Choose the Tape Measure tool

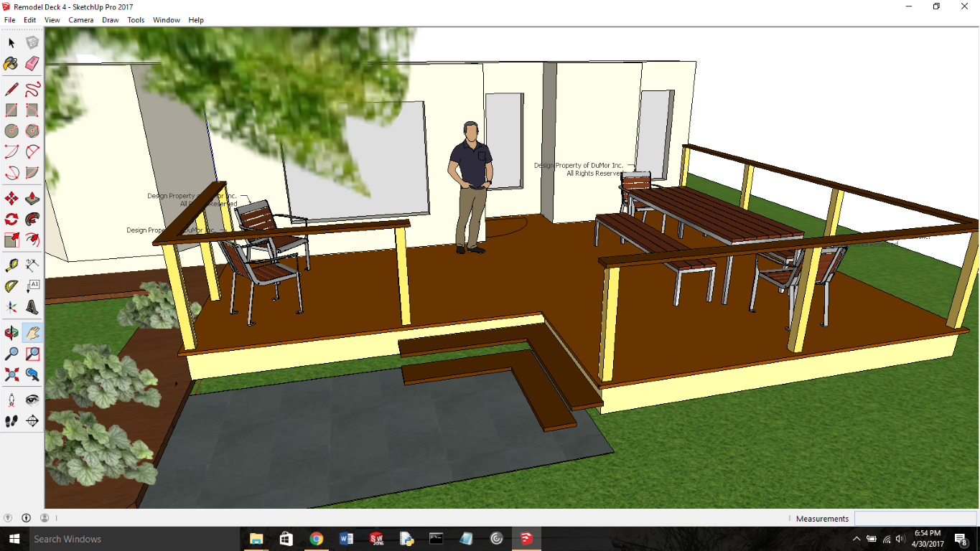click(11, 265)
